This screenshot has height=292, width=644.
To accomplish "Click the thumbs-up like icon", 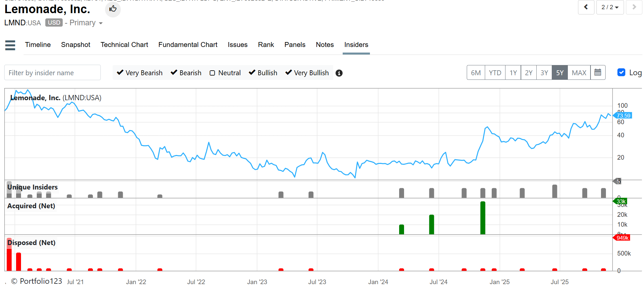I will 113,9.
